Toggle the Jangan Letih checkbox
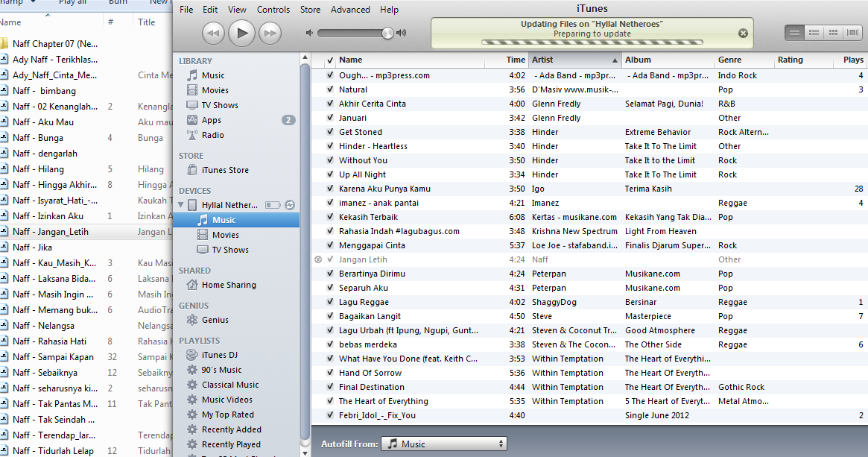 [x=330, y=259]
